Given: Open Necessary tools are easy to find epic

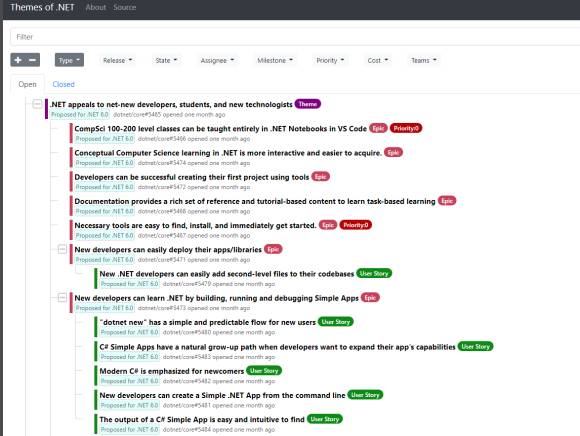Looking at the screenshot, I should point(195,226).
